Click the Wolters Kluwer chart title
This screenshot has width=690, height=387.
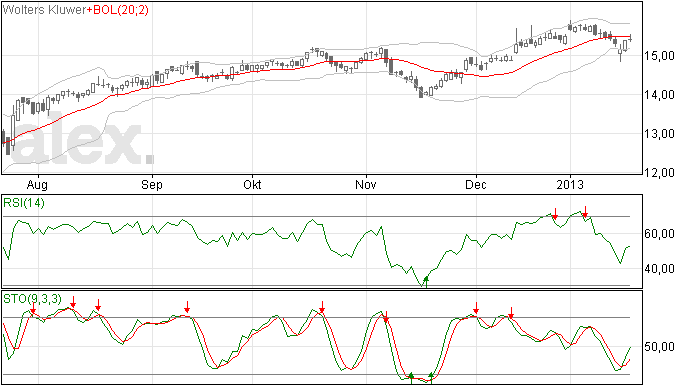pyautogui.click(x=44, y=9)
